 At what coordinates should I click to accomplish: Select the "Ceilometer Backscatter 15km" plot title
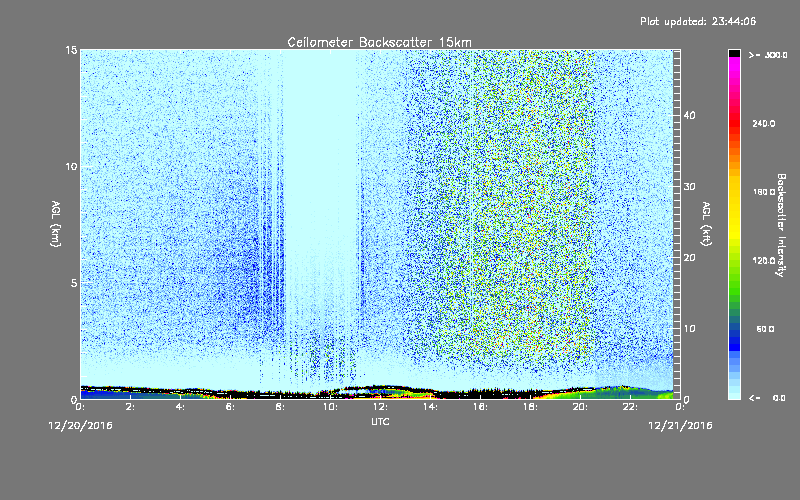pos(380,42)
